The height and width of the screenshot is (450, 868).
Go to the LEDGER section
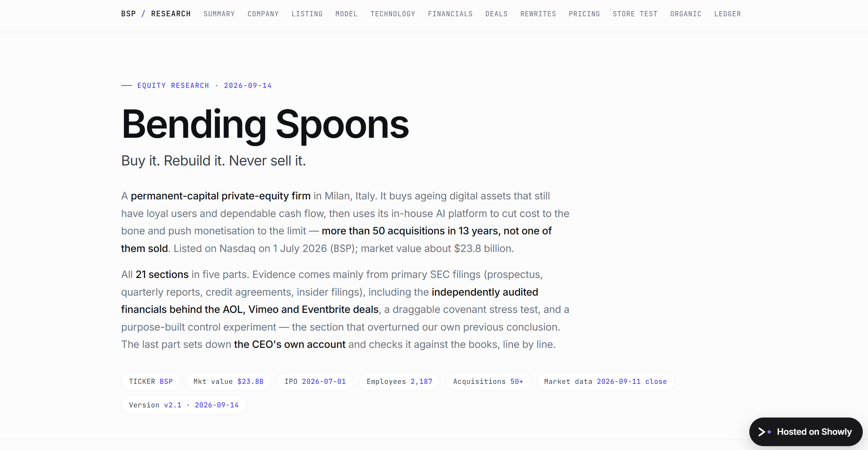click(727, 14)
